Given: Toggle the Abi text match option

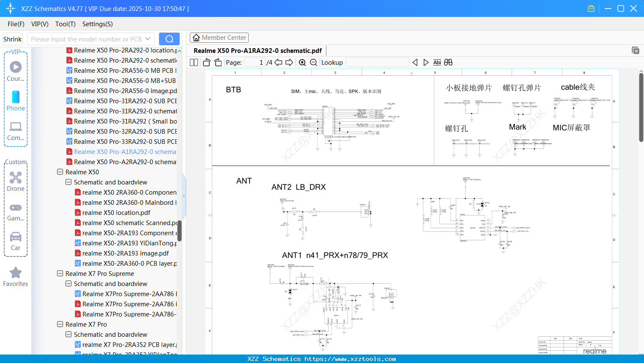Looking at the screenshot, I should point(437,63).
